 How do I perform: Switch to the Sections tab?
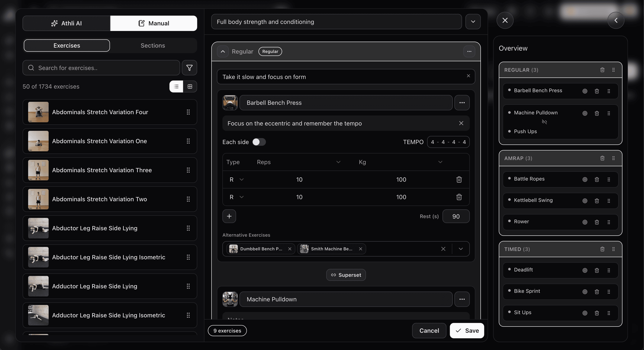(x=152, y=45)
